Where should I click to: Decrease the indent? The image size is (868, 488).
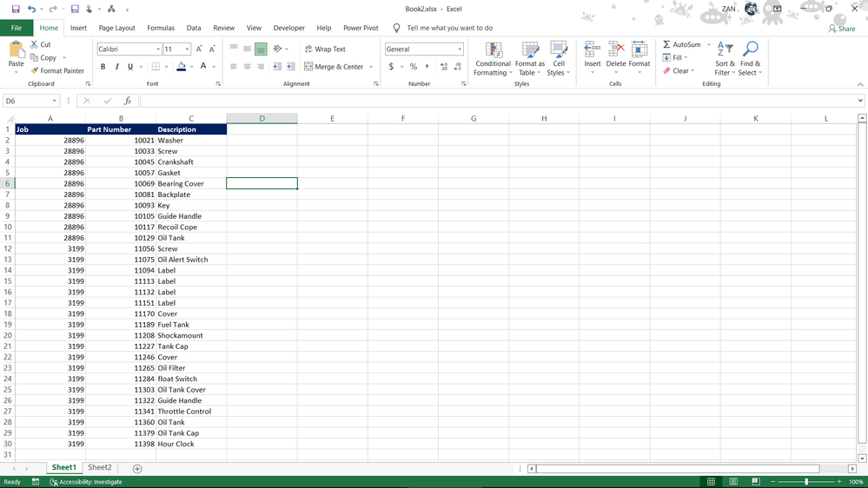point(277,66)
